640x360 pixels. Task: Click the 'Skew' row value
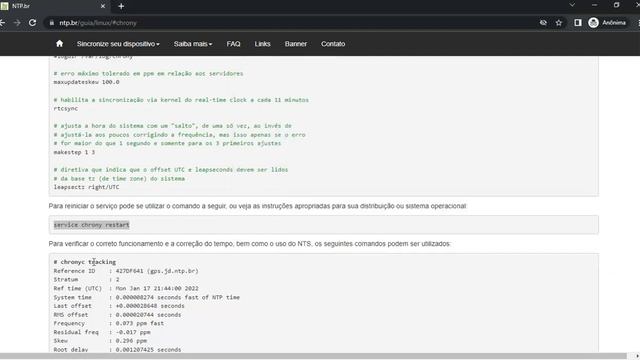(x=131, y=341)
